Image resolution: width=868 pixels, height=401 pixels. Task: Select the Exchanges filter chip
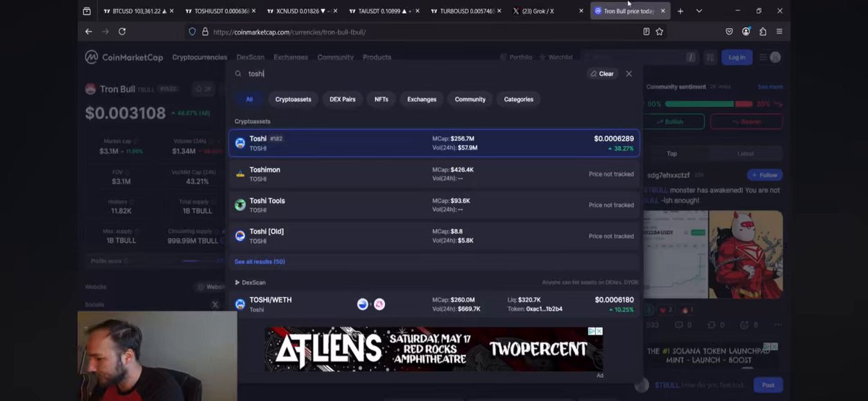pos(422,99)
